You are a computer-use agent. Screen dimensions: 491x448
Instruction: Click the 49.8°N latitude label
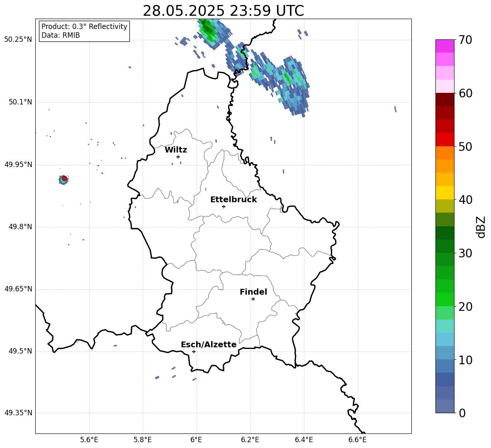click(20, 227)
